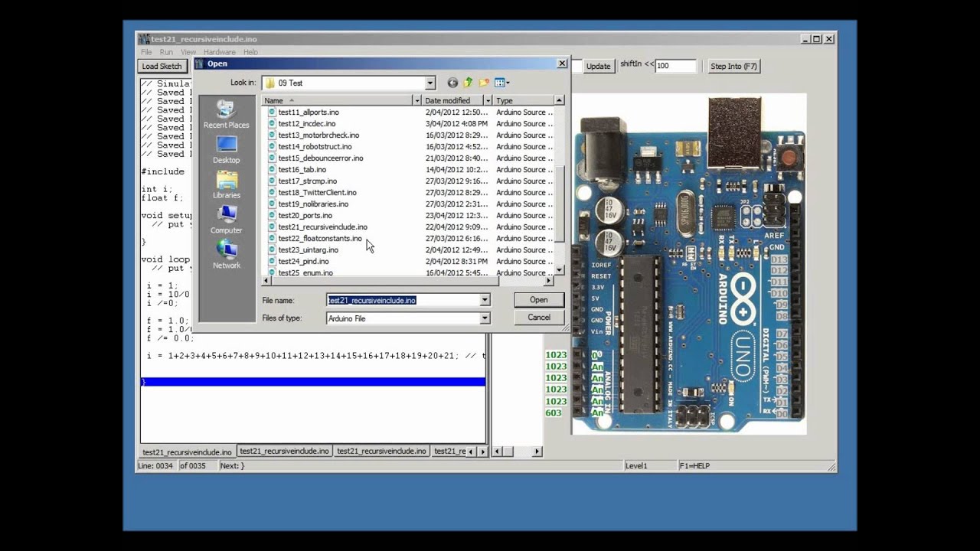Select test21_recursiveinclude.ino in the file list
980x551 pixels.
[x=322, y=227]
